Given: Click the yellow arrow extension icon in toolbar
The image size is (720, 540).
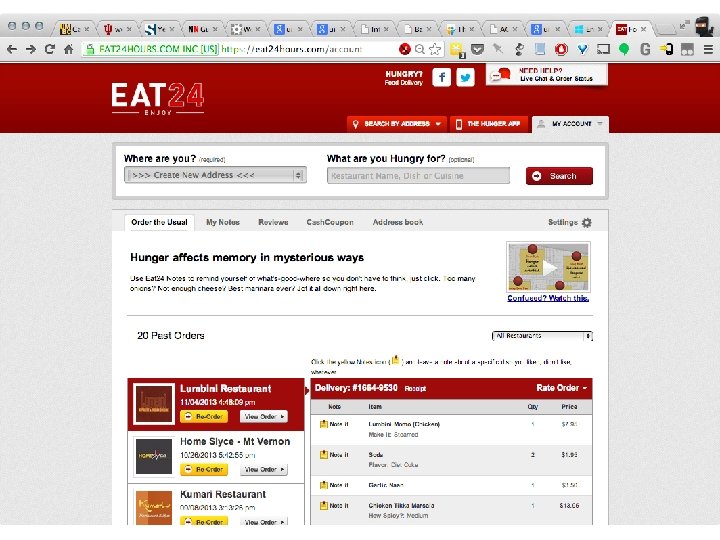Looking at the screenshot, I should tap(666, 49).
